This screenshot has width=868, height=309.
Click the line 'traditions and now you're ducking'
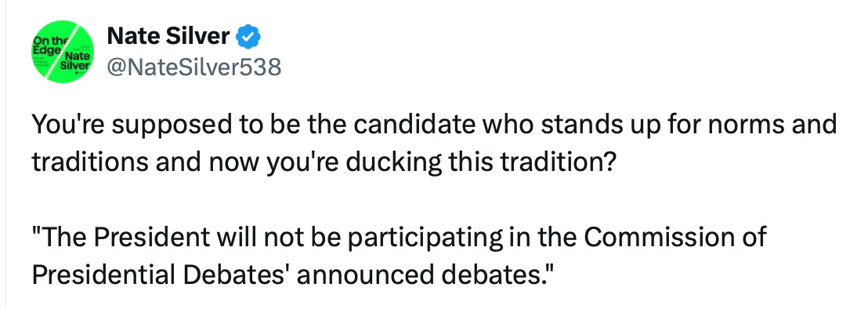(324, 163)
